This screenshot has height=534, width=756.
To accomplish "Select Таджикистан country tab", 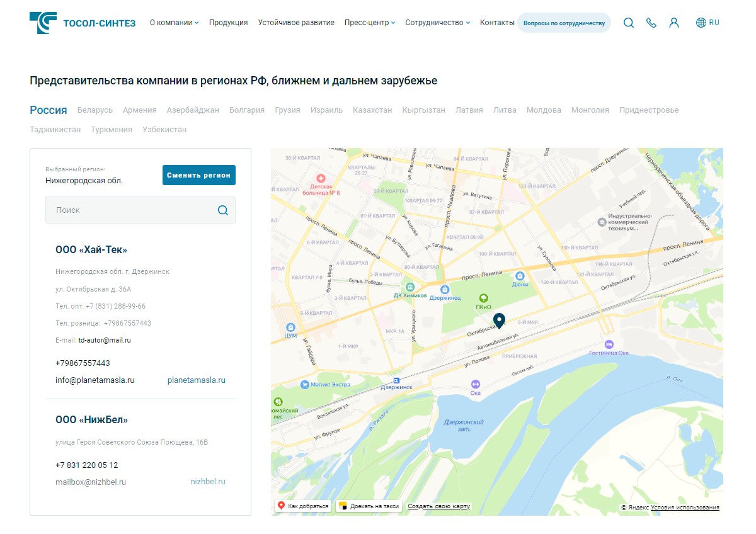I will [55, 130].
